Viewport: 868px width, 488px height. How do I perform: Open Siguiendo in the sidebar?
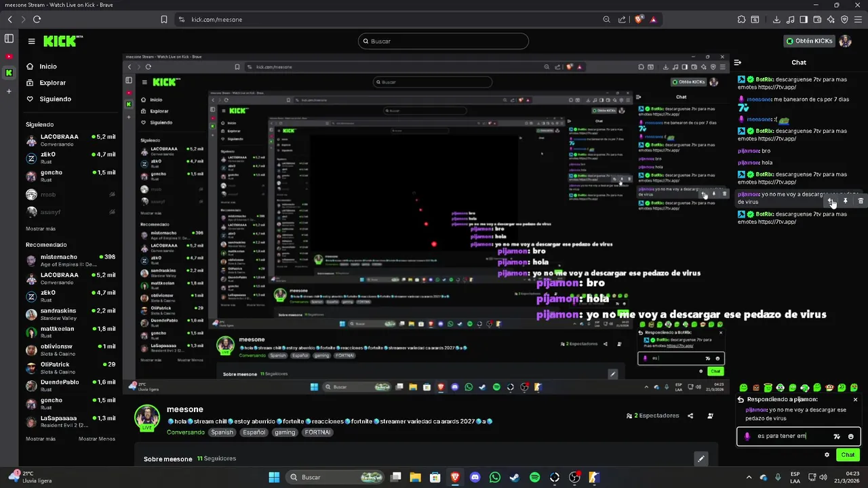pos(55,99)
